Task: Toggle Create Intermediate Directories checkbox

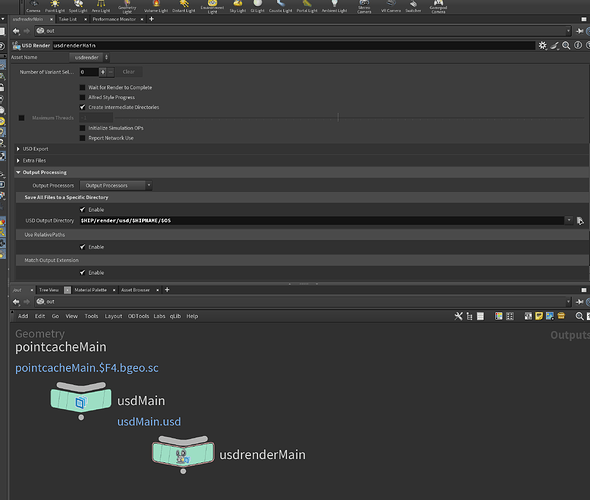Action: click(x=82, y=107)
